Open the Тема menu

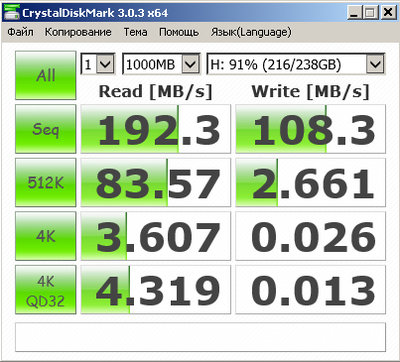(135, 32)
